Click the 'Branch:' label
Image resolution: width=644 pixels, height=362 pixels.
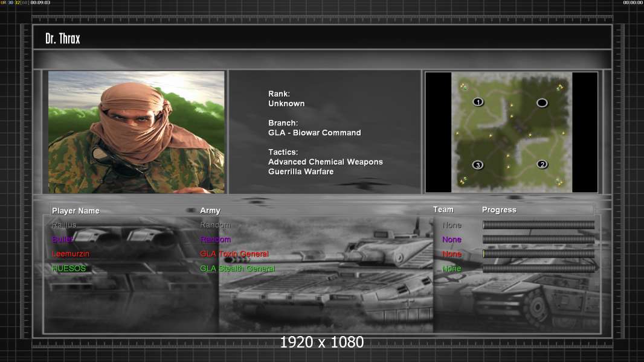[x=283, y=123]
